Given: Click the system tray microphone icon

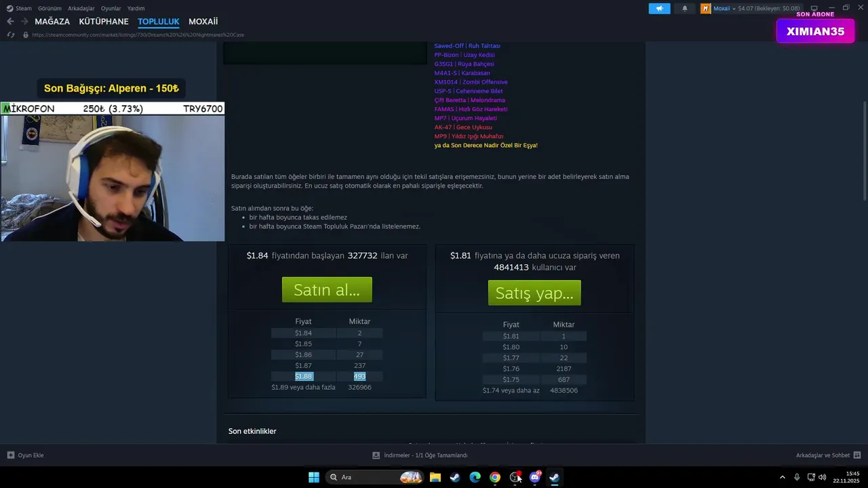Looking at the screenshot, I should point(797,477).
